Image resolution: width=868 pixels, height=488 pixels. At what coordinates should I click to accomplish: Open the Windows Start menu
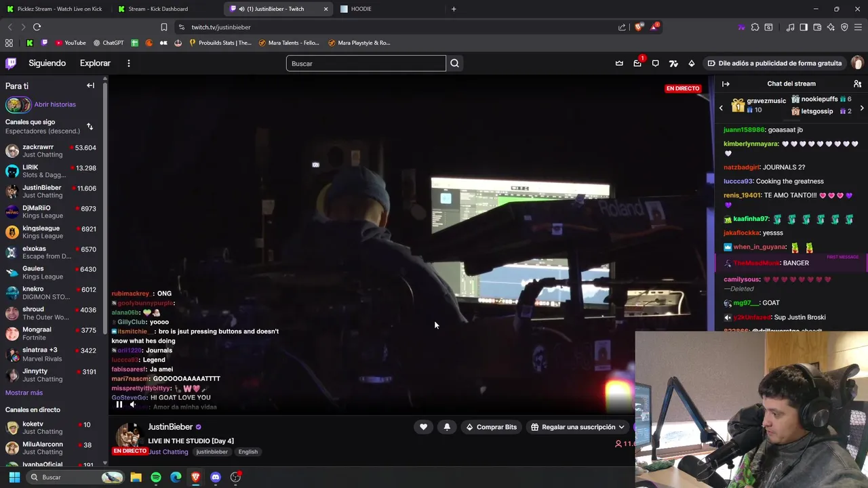click(x=14, y=477)
